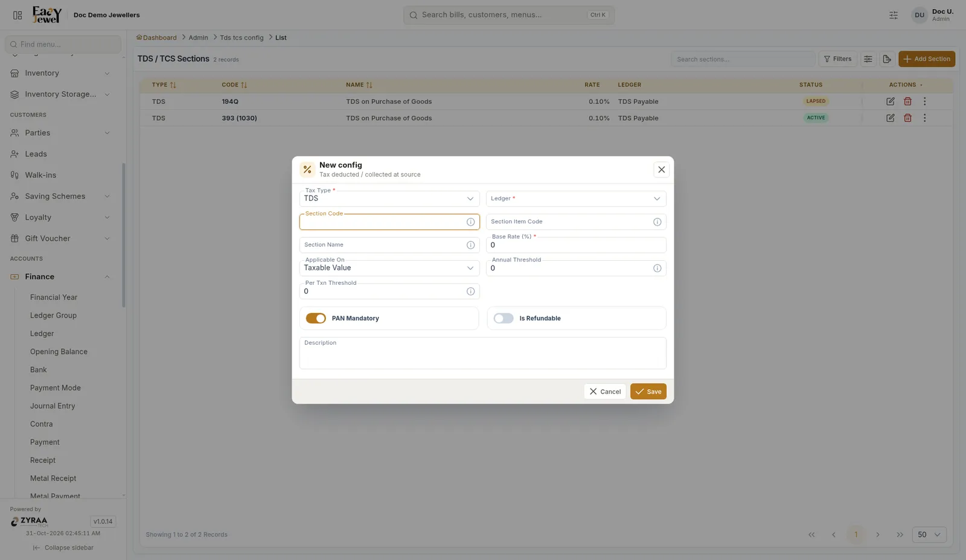Image resolution: width=966 pixels, height=560 pixels.
Task: Edit the 393 (1030) row
Action: point(890,118)
